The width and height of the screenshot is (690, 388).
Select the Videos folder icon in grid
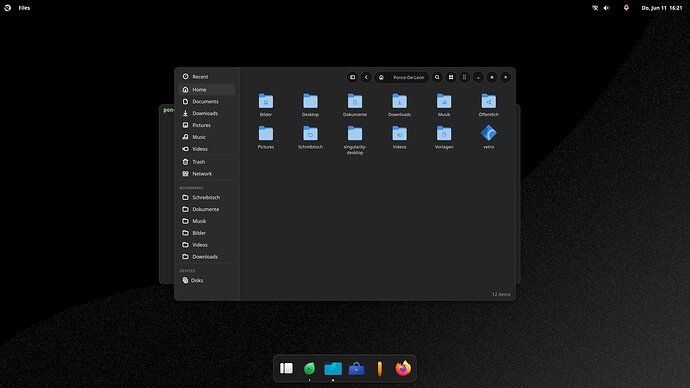coord(400,133)
